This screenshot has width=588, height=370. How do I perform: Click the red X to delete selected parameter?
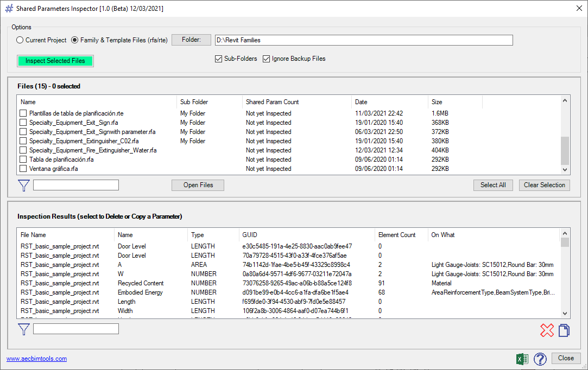547,330
